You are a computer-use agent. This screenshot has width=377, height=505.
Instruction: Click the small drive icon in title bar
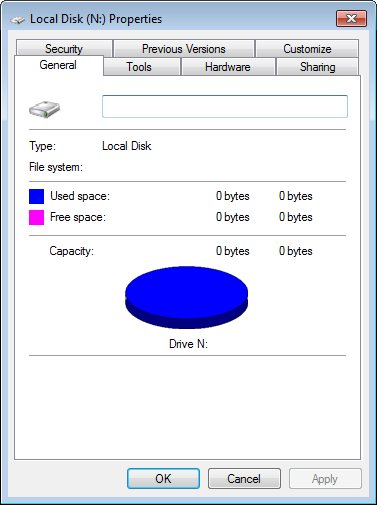(17, 20)
